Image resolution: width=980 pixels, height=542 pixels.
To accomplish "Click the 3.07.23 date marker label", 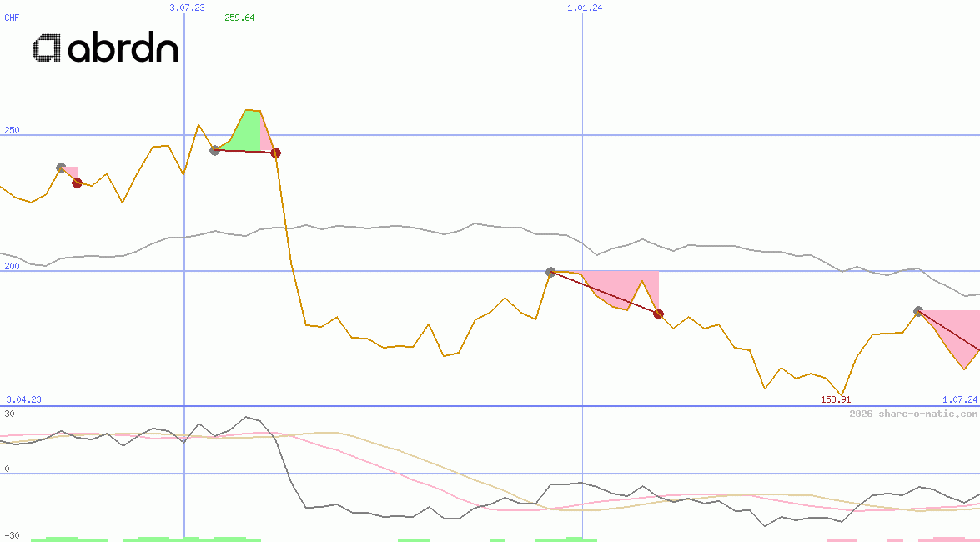I will pos(187,8).
